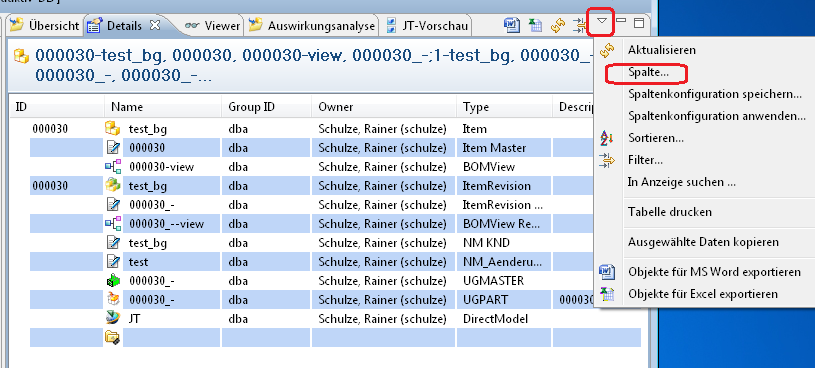The width and height of the screenshot is (815, 368).
Task: Close the Details tab
Action: point(154,25)
